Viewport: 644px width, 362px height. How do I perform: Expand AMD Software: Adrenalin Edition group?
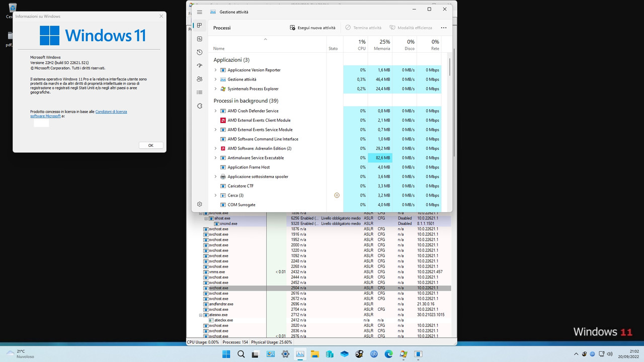coord(215,148)
